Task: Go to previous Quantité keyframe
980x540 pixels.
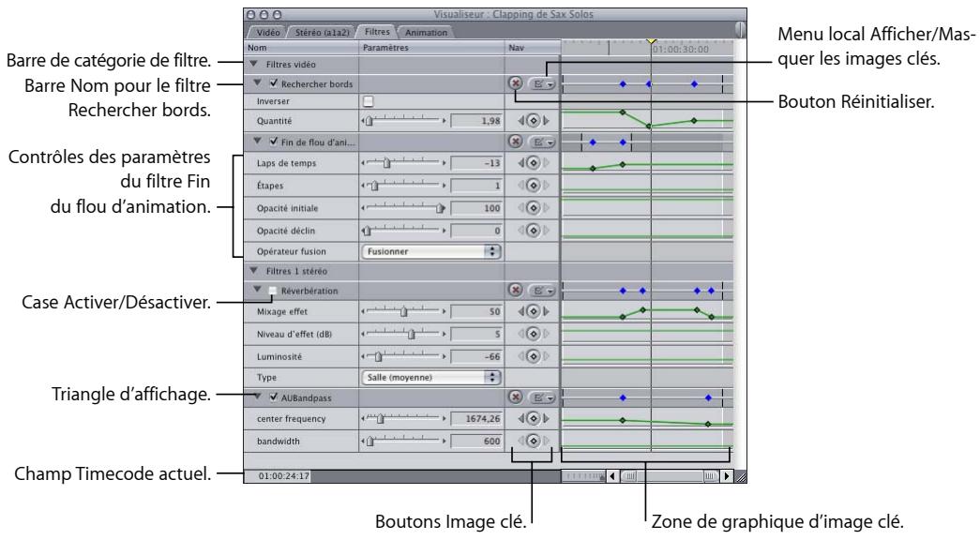Action: click(521, 121)
